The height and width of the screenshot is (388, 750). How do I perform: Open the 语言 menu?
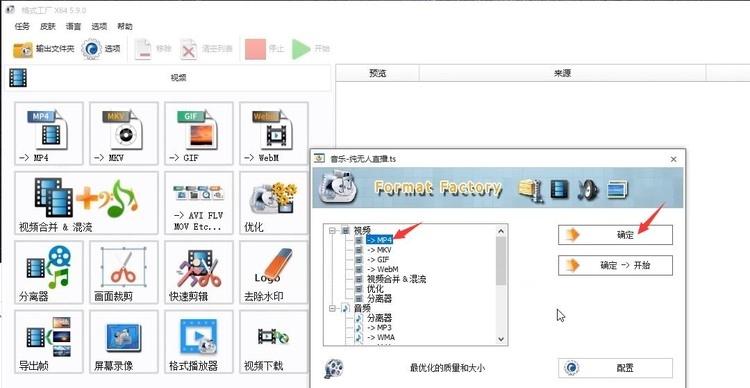pos(74,26)
